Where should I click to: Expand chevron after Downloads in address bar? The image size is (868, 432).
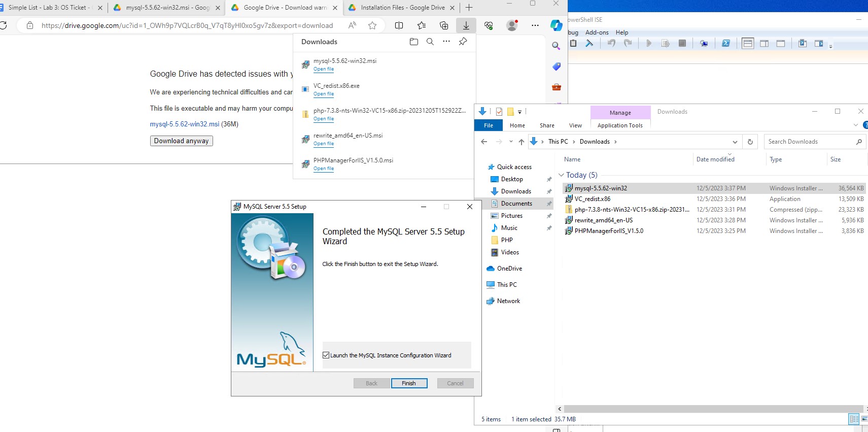pos(615,142)
